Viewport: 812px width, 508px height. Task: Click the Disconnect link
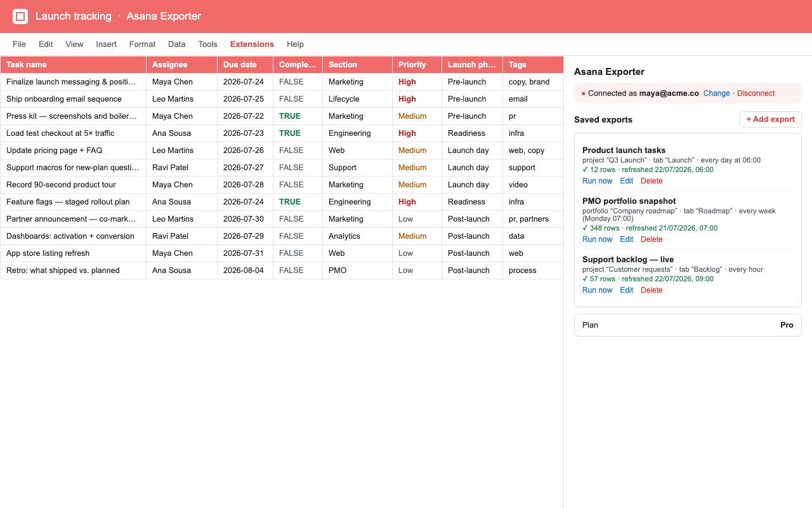756,93
